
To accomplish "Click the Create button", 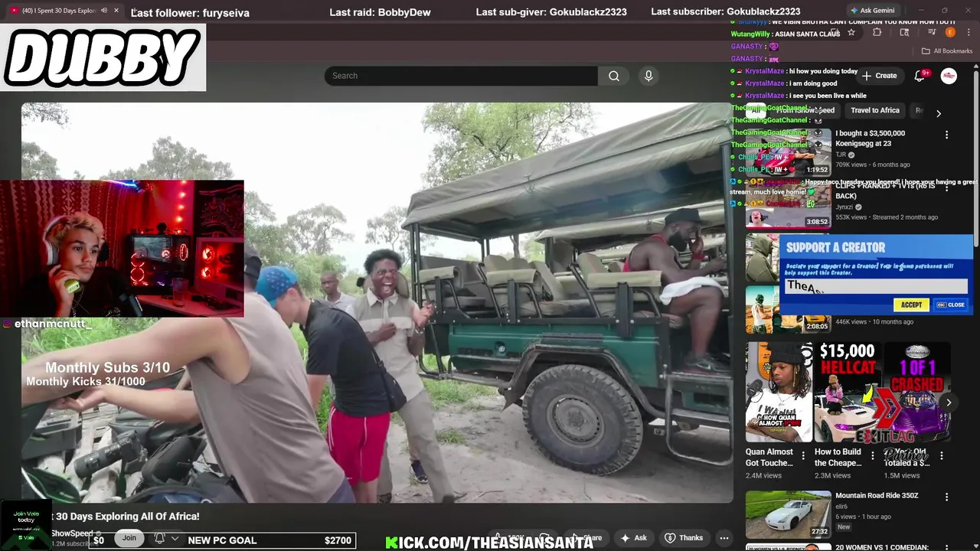I will [879, 76].
